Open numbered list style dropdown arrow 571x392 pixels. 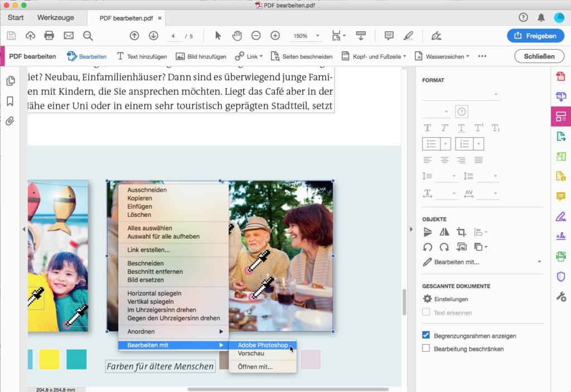478,144
